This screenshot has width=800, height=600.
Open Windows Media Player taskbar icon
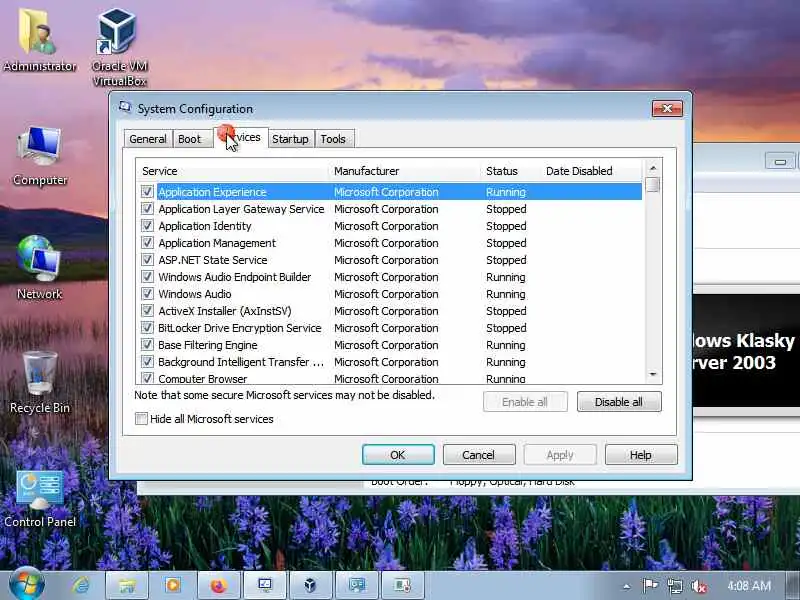(172, 585)
